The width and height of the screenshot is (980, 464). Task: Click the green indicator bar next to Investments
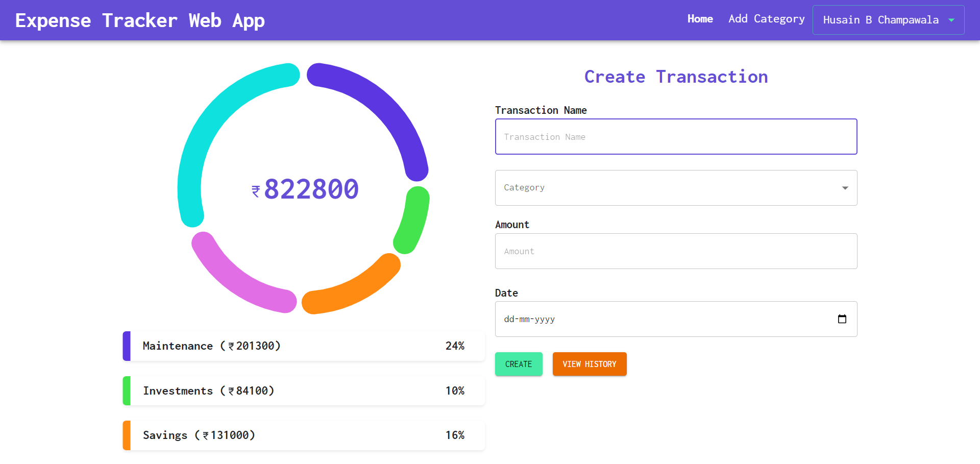pyautogui.click(x=126, y=390)
